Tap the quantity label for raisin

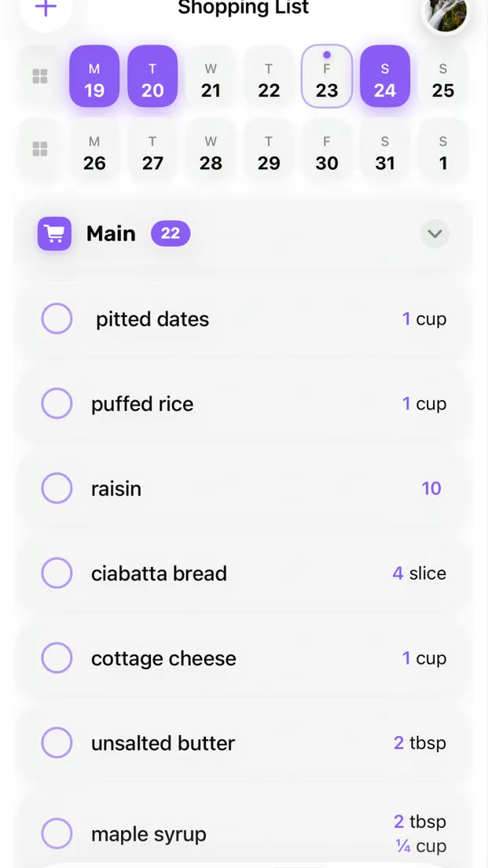pos(431,488)
